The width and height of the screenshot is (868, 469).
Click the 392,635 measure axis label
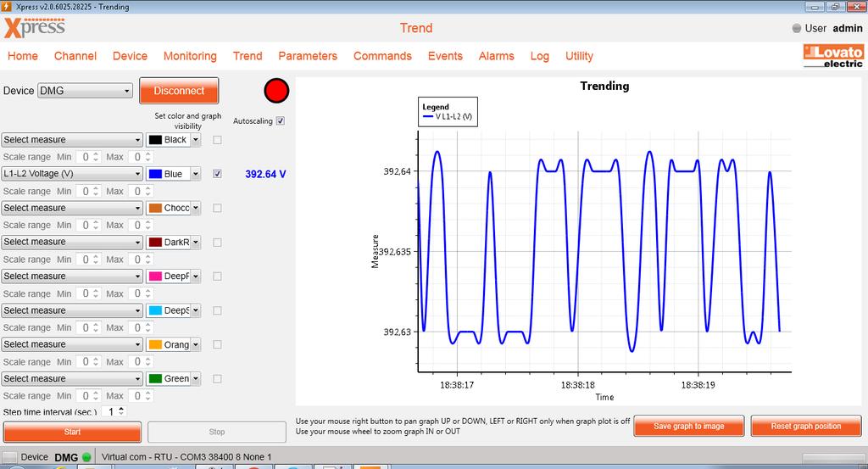tap(395, 252)
